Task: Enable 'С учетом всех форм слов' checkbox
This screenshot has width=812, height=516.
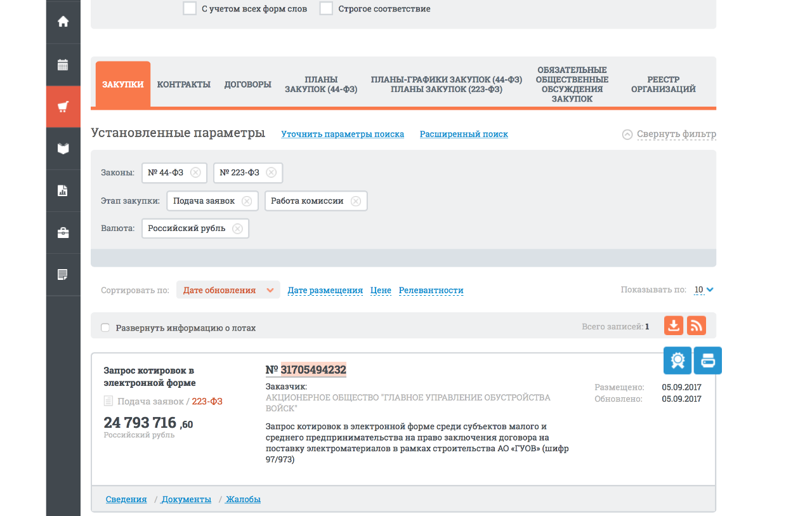Action: click(189, 9)
